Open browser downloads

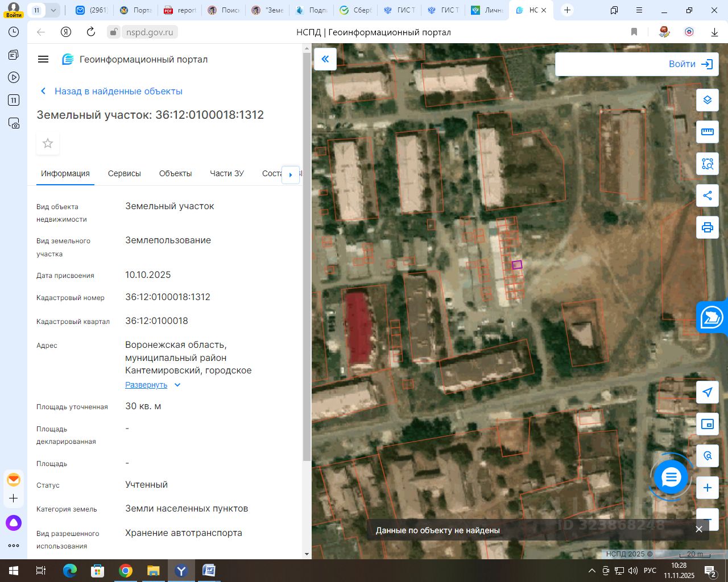tap(714, 32)
